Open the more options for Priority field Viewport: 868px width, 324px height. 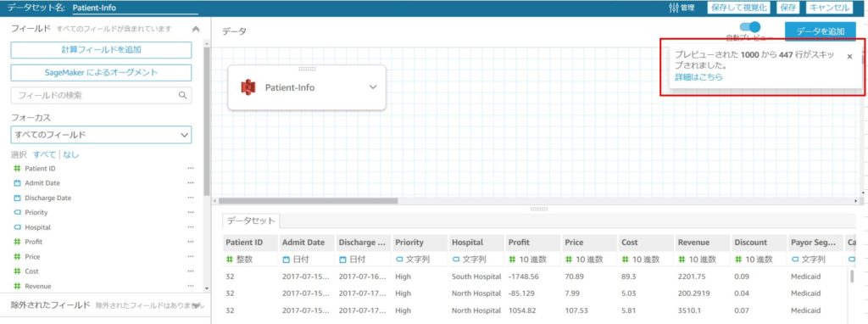tap(191, 212)
